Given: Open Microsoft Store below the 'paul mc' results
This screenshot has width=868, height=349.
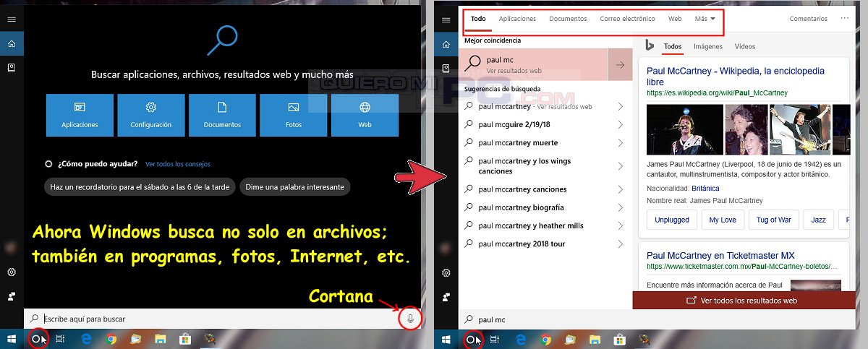Looking at the screenshot, I should (619, 339).
